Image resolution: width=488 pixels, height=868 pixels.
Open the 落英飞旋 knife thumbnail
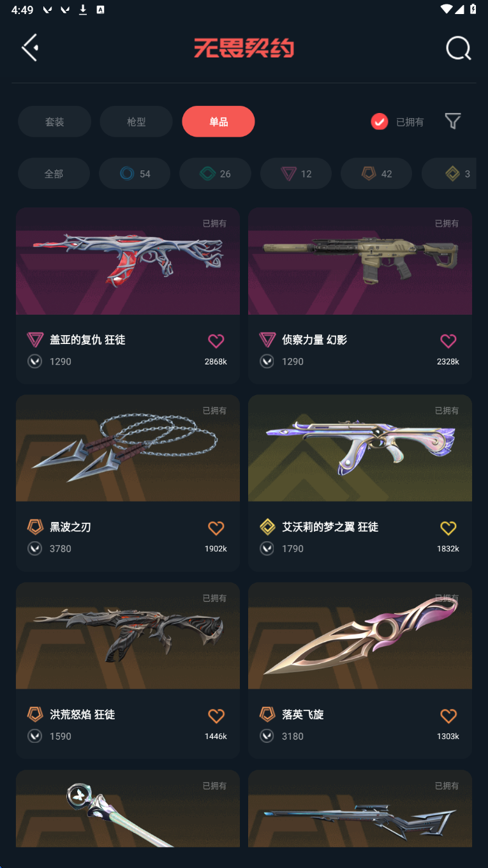(x=360, y=636)
